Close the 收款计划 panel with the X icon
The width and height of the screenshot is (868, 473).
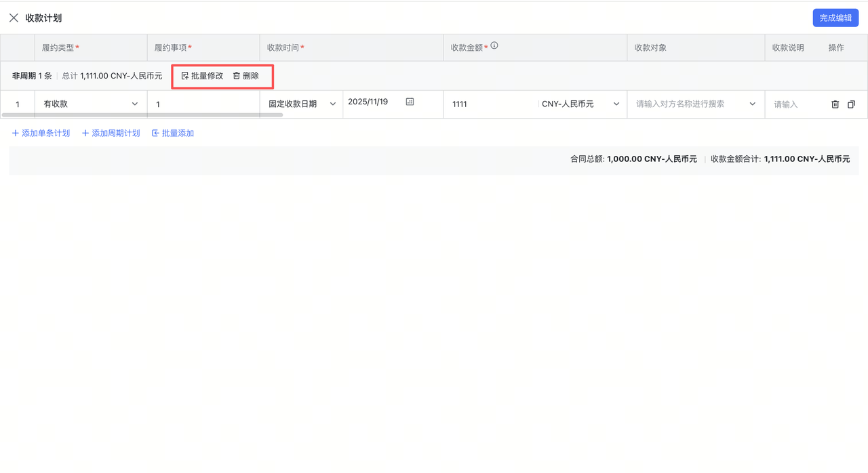[x=14, y=17]
